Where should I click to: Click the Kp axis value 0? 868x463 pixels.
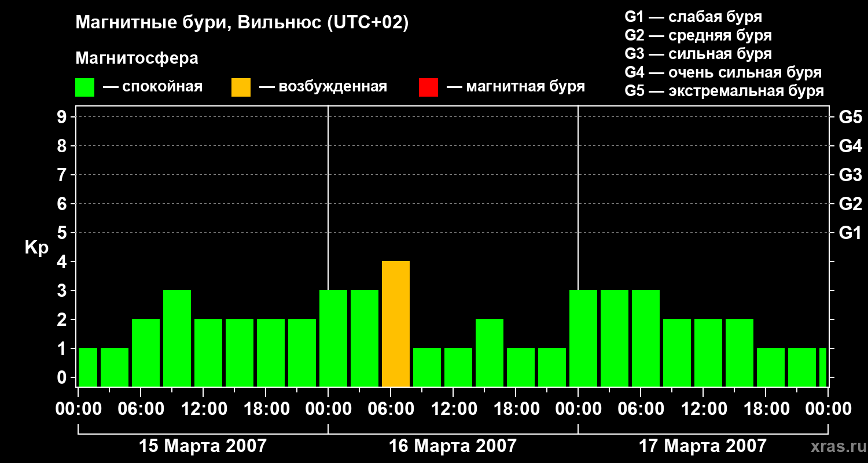[x=63, y=377]
